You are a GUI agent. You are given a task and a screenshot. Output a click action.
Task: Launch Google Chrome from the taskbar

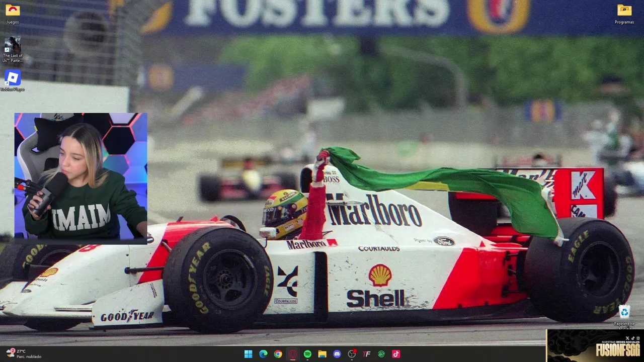coord(278,354)
